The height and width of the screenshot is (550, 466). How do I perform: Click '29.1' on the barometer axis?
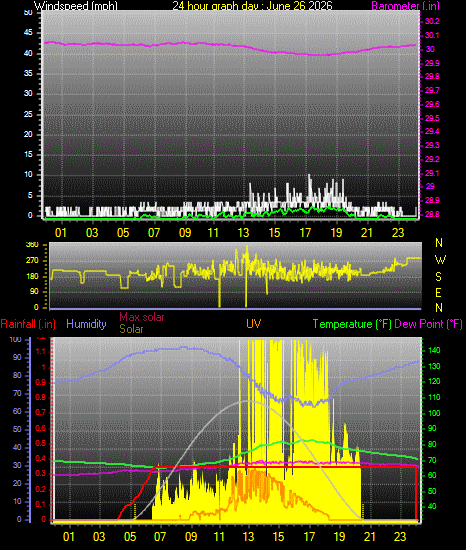pyautogui.click(x=432, y=173)
